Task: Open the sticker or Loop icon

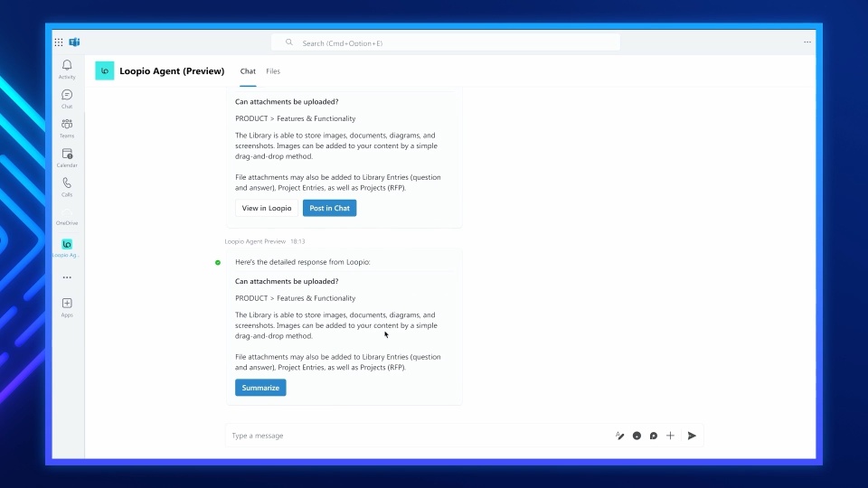Action: (x=653, y=436)
